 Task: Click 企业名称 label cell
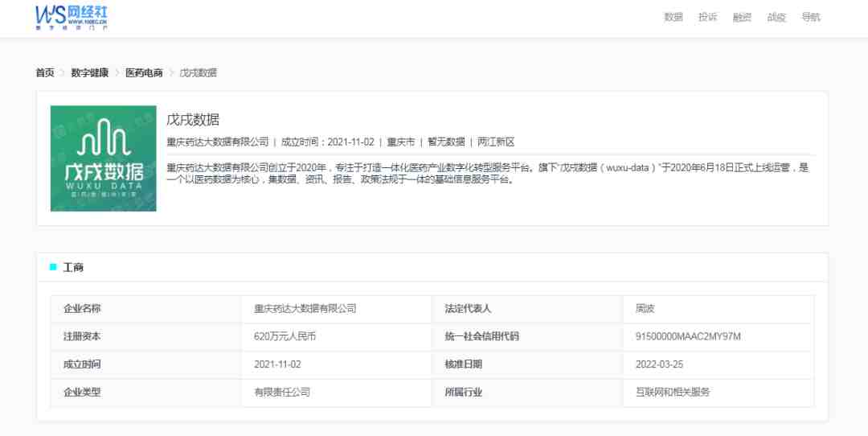(146, 309)
